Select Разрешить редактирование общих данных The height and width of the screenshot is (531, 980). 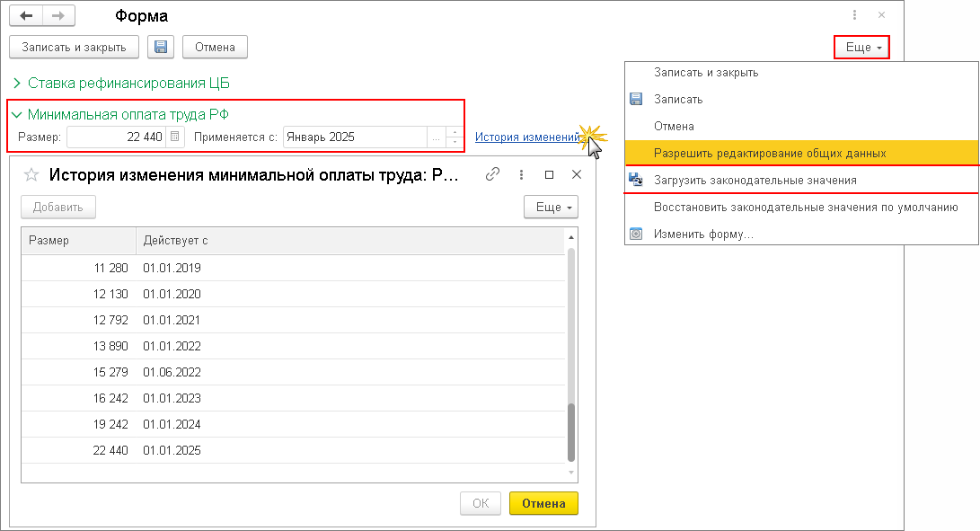[770, 153]
